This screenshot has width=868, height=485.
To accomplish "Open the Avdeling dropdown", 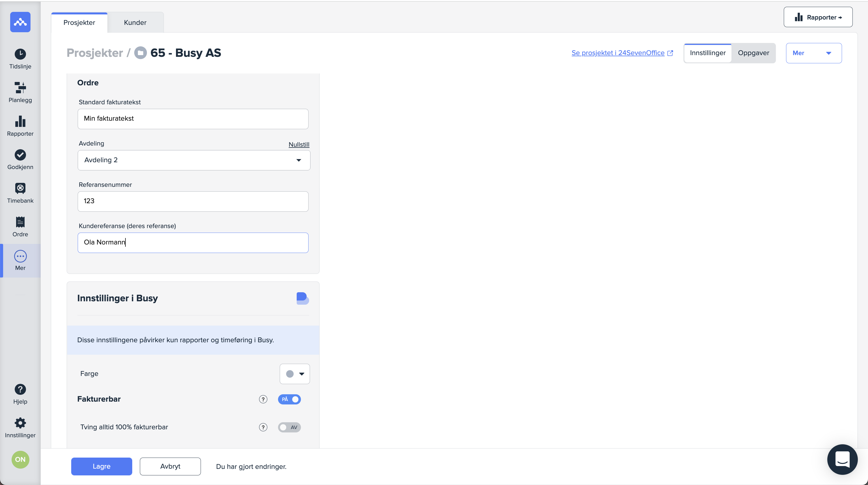I will [x=194, y=160].
